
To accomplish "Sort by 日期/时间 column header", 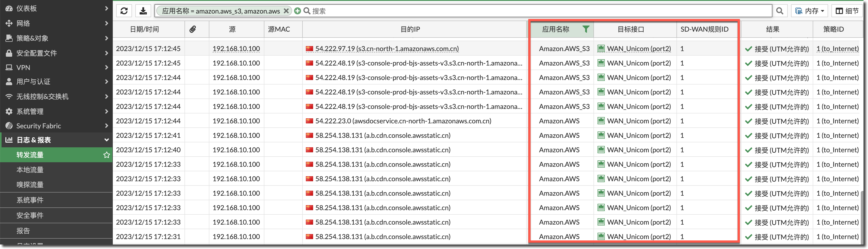I will tap(145, 29).
